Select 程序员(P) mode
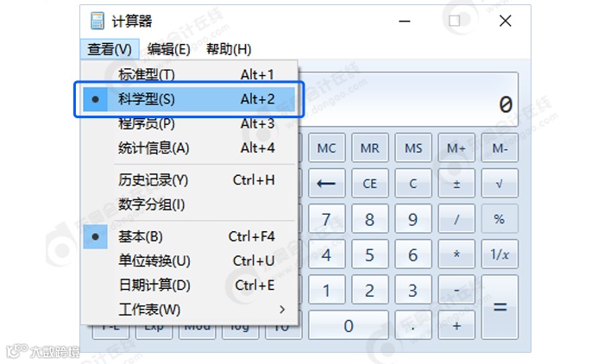This screenshot has width=604, height=364. click(x=189, y=123)
